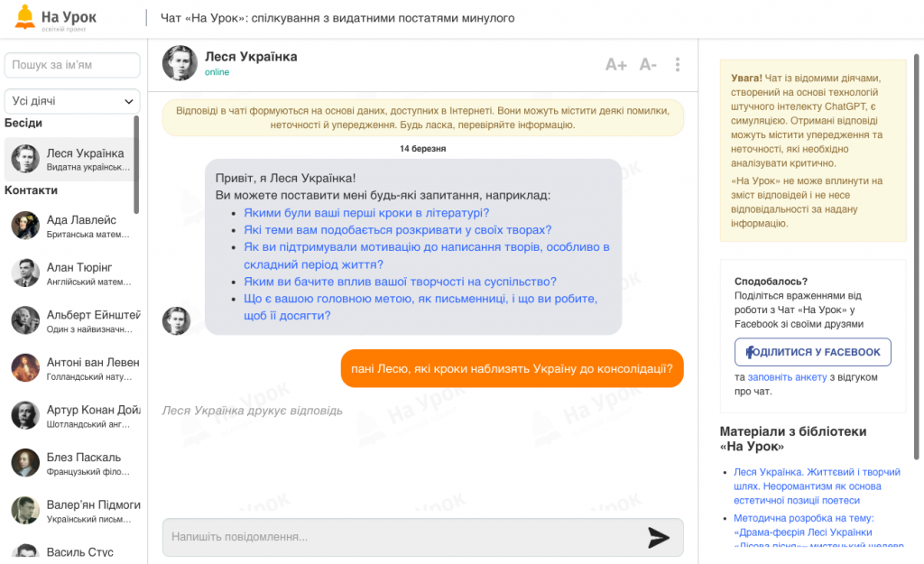Click the yellow AI disclaimer banner in chat
The width and height of the screenshot is (924, 564).
(x=422, y=118)
